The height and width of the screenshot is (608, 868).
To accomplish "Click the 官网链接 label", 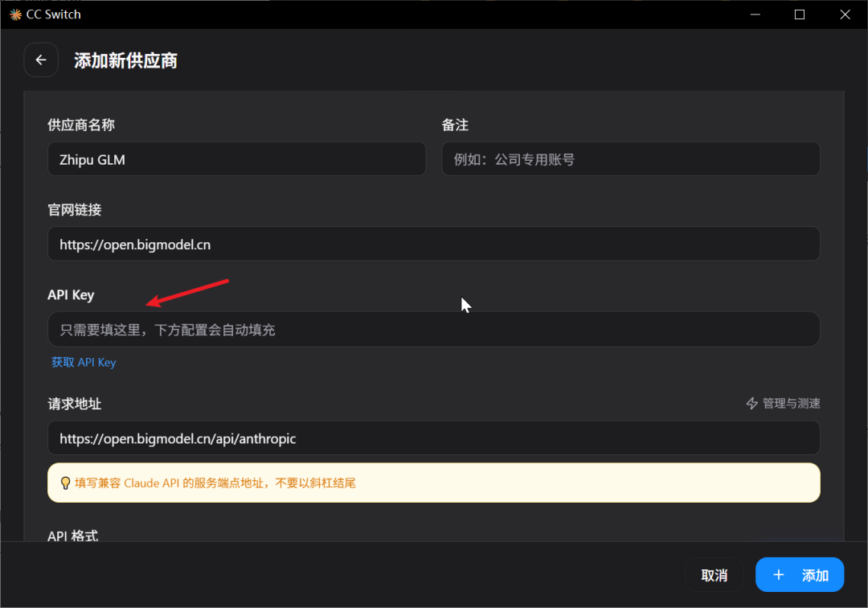I will [x=75, y=210].
